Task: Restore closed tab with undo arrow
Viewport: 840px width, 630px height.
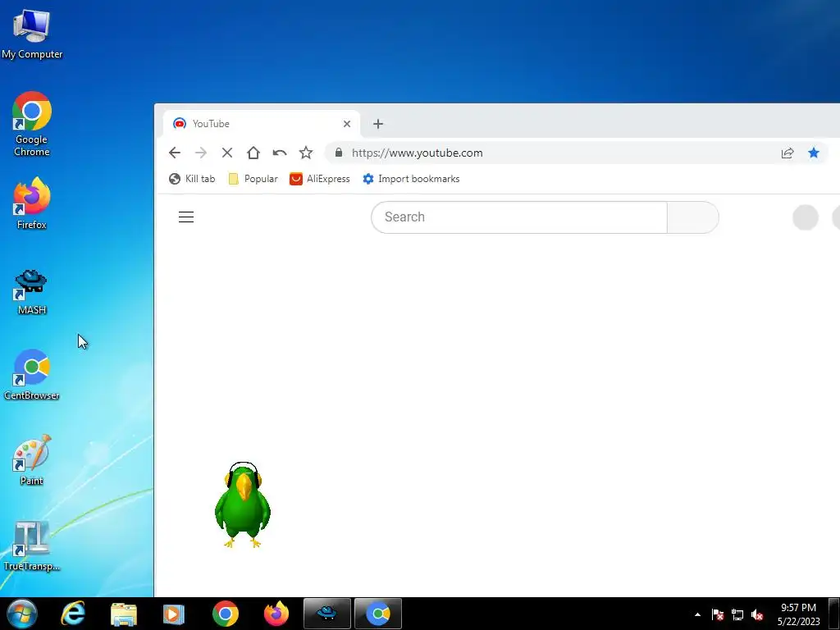Action: tap(280, 153)
